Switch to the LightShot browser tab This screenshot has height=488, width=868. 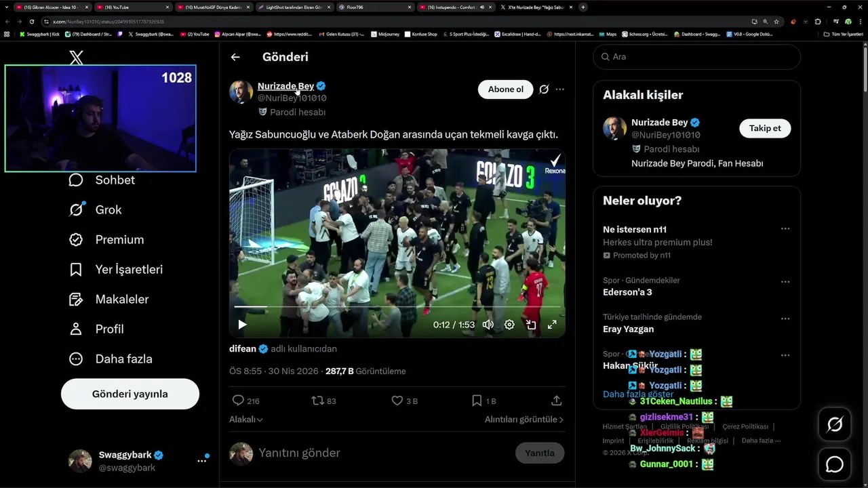pos(294,7)
